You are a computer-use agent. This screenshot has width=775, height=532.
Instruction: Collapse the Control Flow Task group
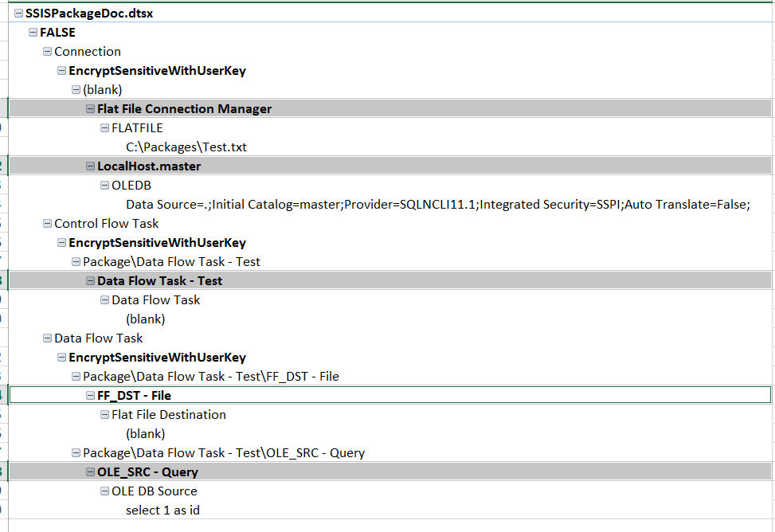48,224
